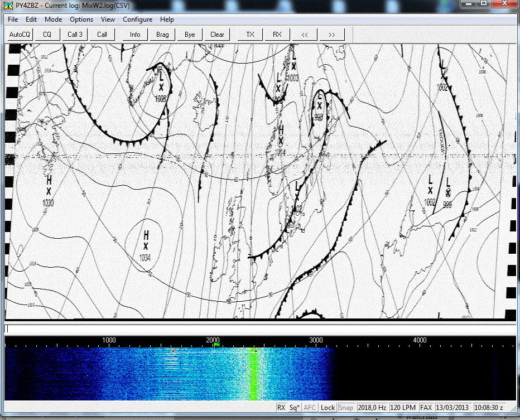Click the 2018,0 Hz frequency field
Image resolution: width=520 pixels, height=420 pixels.
click(372, 408)
